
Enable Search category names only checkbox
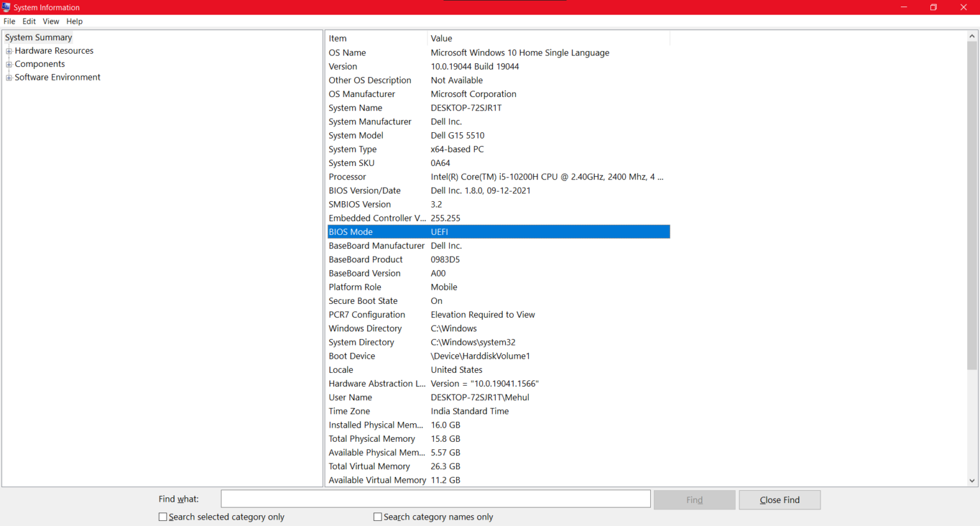(x=378, y=517)
